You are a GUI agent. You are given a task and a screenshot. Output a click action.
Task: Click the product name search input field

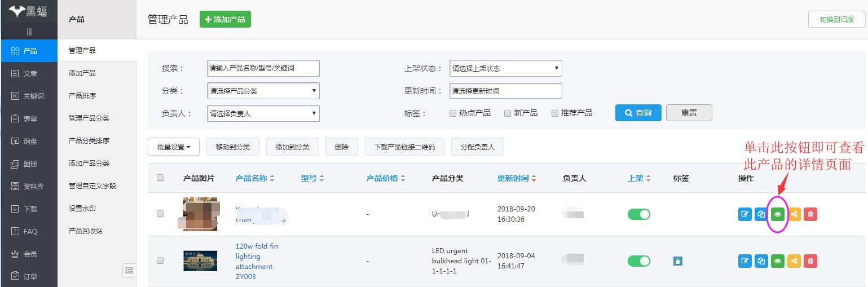(263, 68)
